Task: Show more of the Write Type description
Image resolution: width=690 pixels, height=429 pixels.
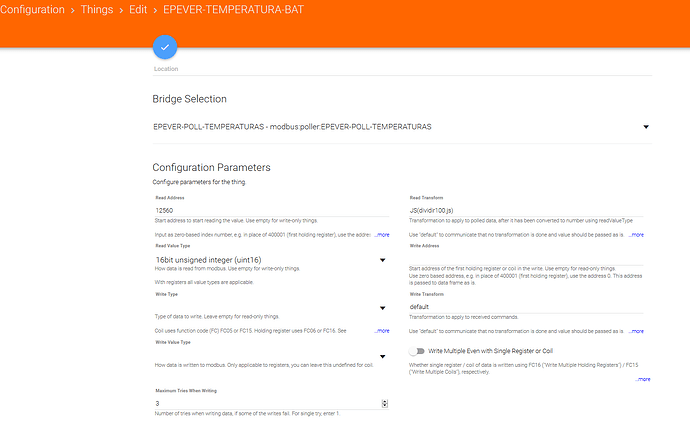Action: (x=381, y=330)
